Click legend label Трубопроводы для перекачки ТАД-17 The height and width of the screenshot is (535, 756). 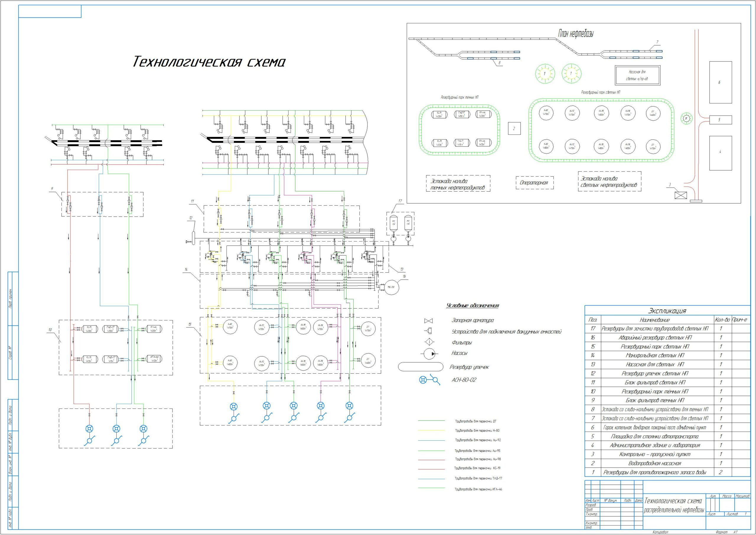(478, 478)
